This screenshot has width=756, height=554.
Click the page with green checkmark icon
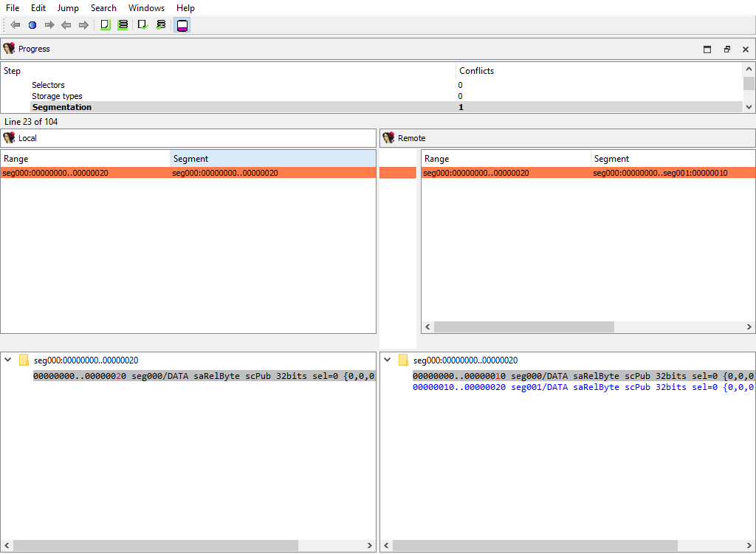(x=143, y=25)
